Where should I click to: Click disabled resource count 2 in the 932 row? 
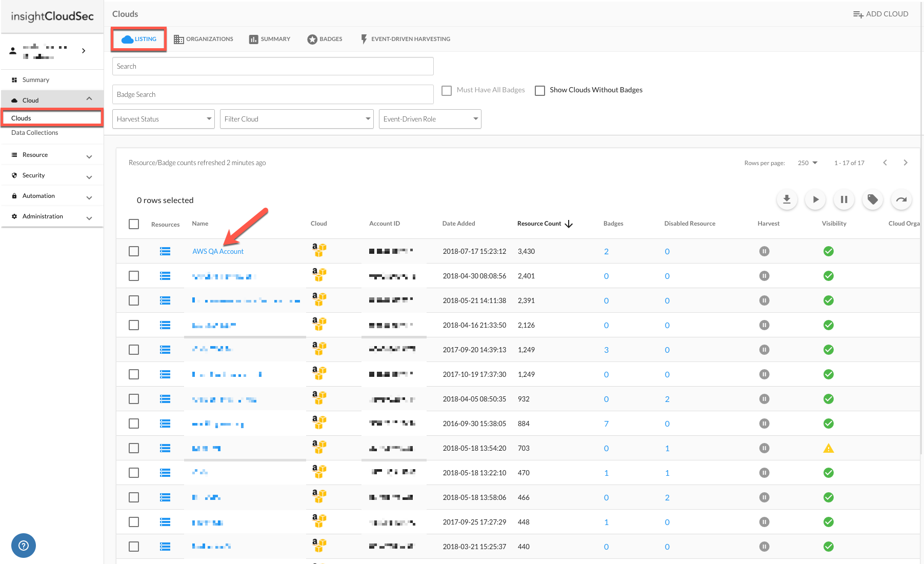pyautogui.click(x=667, y=399)
